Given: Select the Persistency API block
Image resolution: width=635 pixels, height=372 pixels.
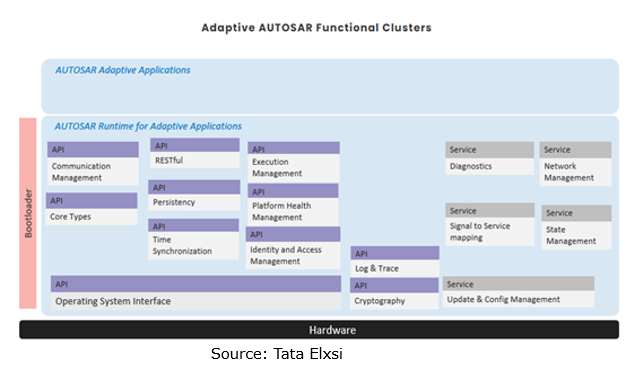Looking at the screenshot, I should (x=194, y=195).
